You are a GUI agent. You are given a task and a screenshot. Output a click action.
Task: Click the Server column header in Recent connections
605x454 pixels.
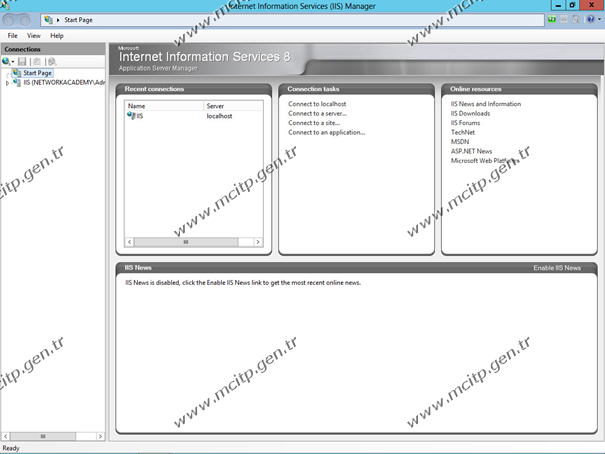(x=233, y=106)
